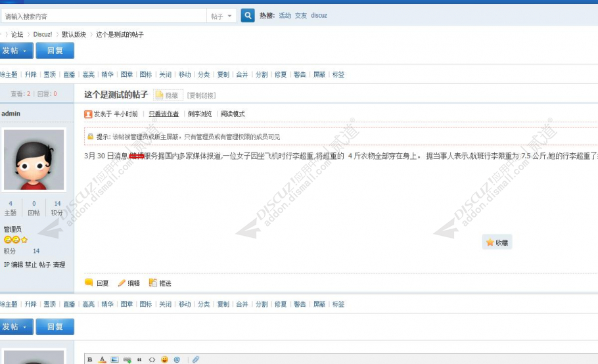Add a link with the editor chain icon
Image resolution: width=598 pixels, height=364 pixels.
127,359
